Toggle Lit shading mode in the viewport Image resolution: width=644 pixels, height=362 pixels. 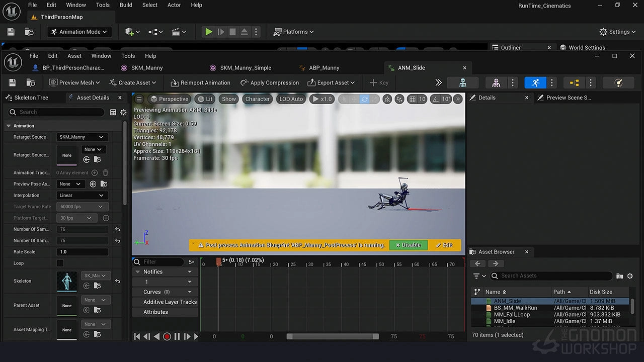pos(204,99)
